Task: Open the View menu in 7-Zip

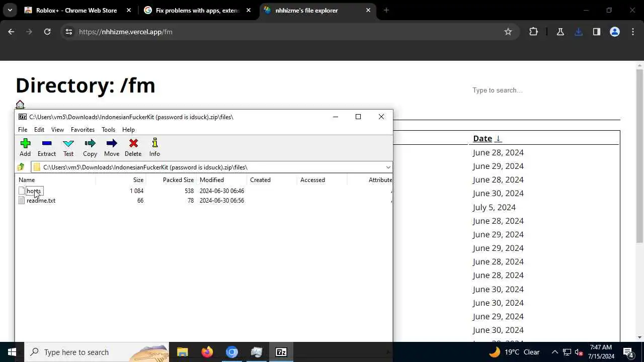Action: coord(57,130)
